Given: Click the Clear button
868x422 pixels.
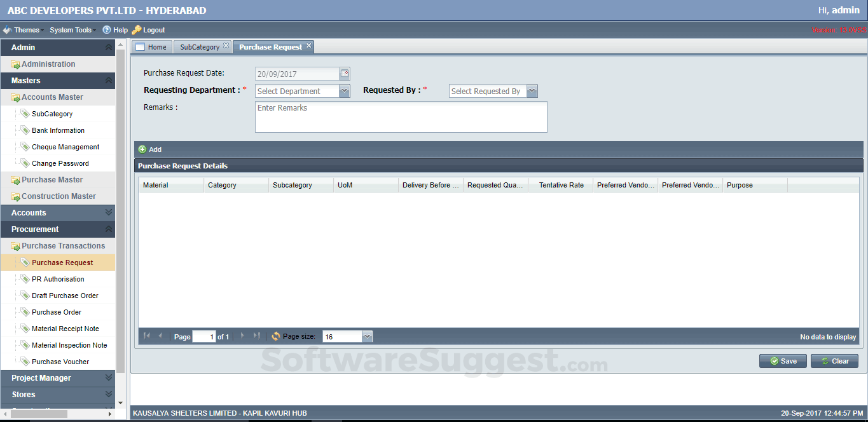Looking at the screenshot, I should (834, 361).
